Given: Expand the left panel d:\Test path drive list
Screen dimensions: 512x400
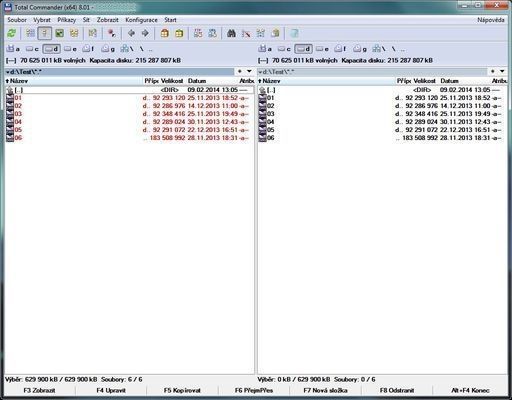Looking at the screenshot, I should pyautogui.click(x=8, y=72).
